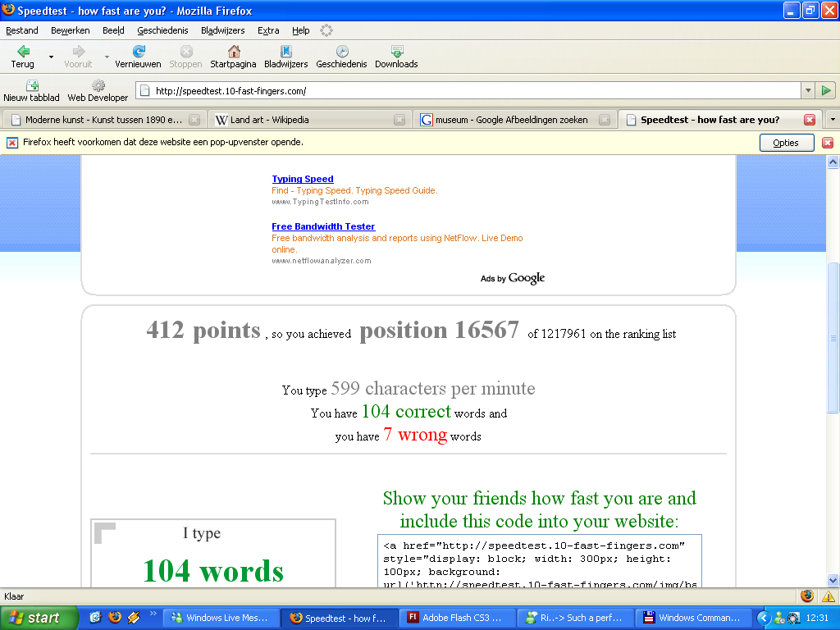Open the Downloads toolbar icon
This screenshot has width=840, height=630.
pos(396,52)
